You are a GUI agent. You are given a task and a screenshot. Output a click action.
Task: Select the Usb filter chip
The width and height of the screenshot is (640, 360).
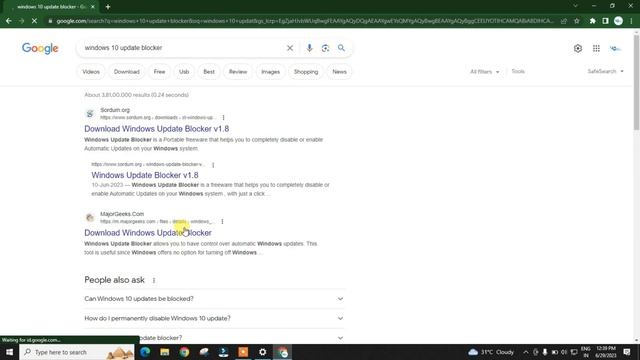coord(184,72)
